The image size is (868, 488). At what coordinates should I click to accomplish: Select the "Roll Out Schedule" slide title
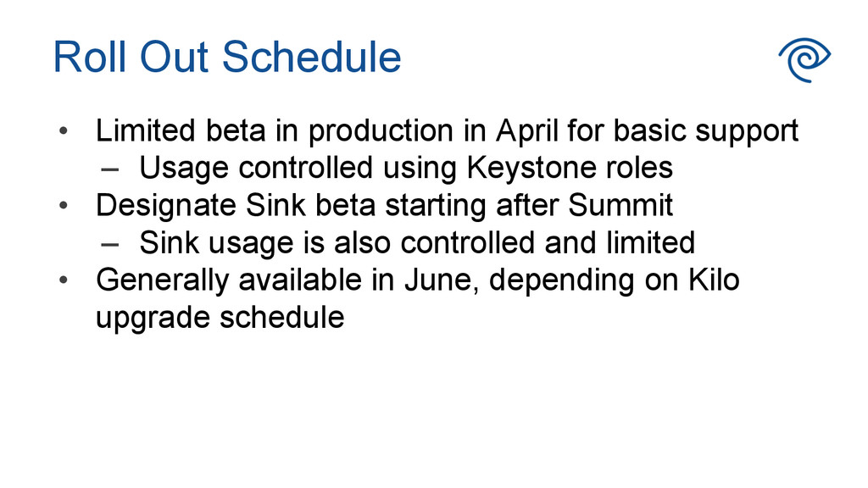tap(226, 58)
